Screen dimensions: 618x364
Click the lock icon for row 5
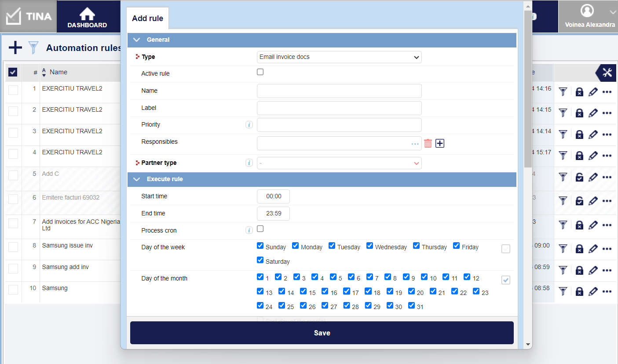pos(579,177)
